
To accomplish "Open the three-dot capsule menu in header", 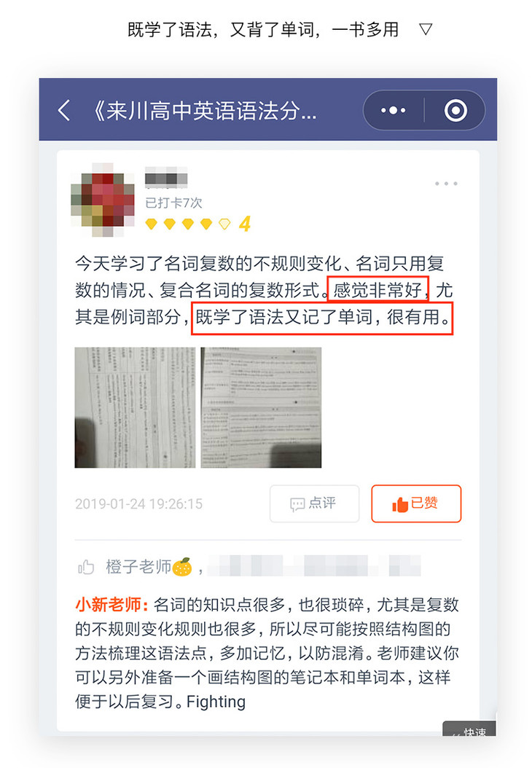I will click(x=394, y=110).
